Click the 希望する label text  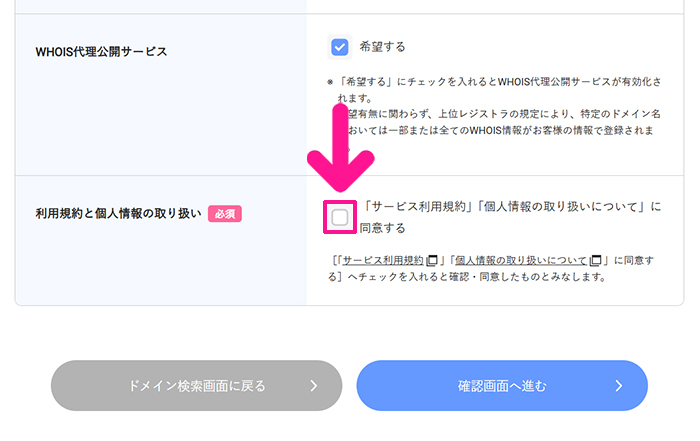(x=383, y=47)
